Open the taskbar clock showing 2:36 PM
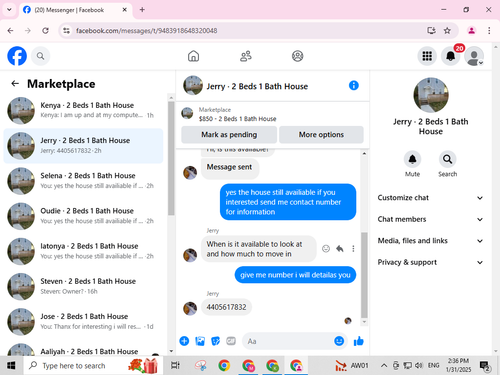The image size is (500, 375). (458, 365)
